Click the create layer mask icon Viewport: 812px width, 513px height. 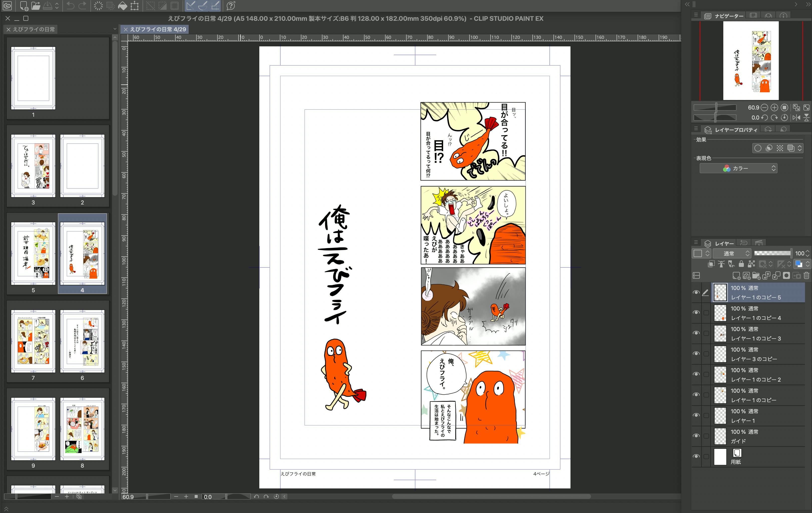tap(786, 276)
